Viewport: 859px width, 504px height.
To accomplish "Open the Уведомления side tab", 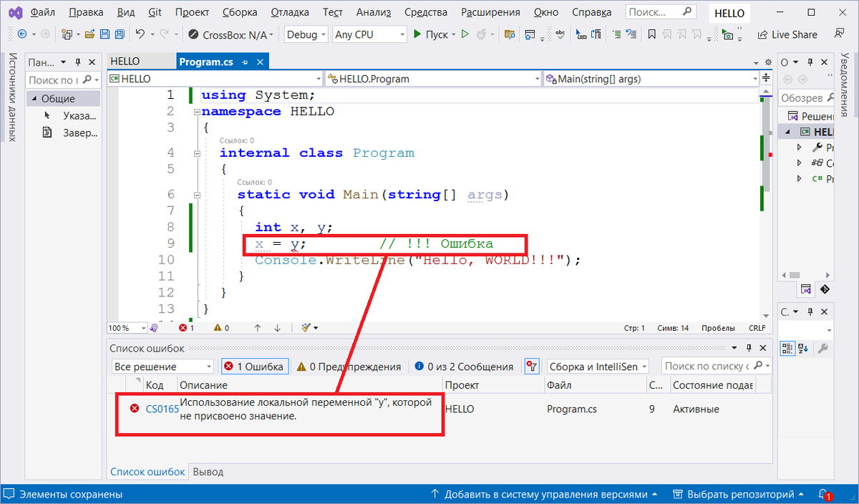I will coord(845,84).
